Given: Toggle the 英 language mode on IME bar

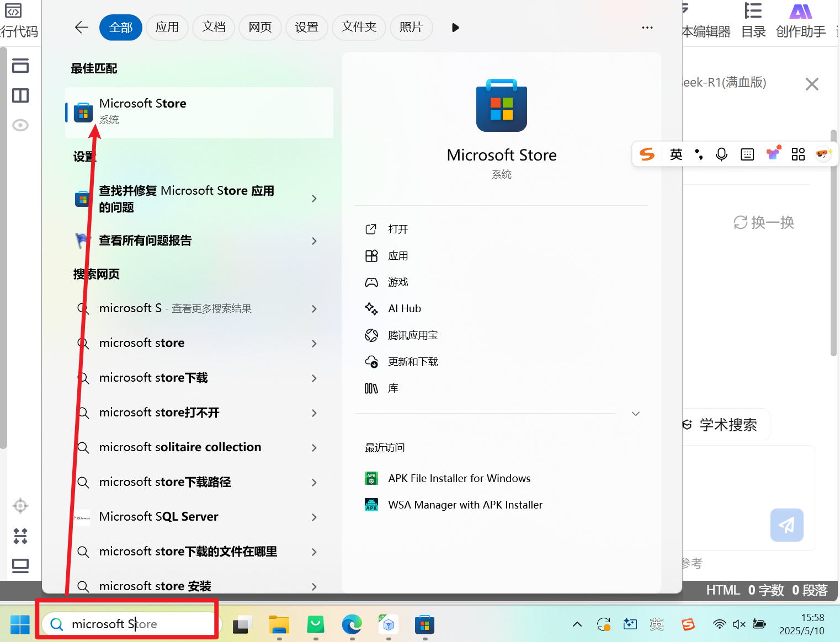Looking at the screenshot, I should pos(676,154).
